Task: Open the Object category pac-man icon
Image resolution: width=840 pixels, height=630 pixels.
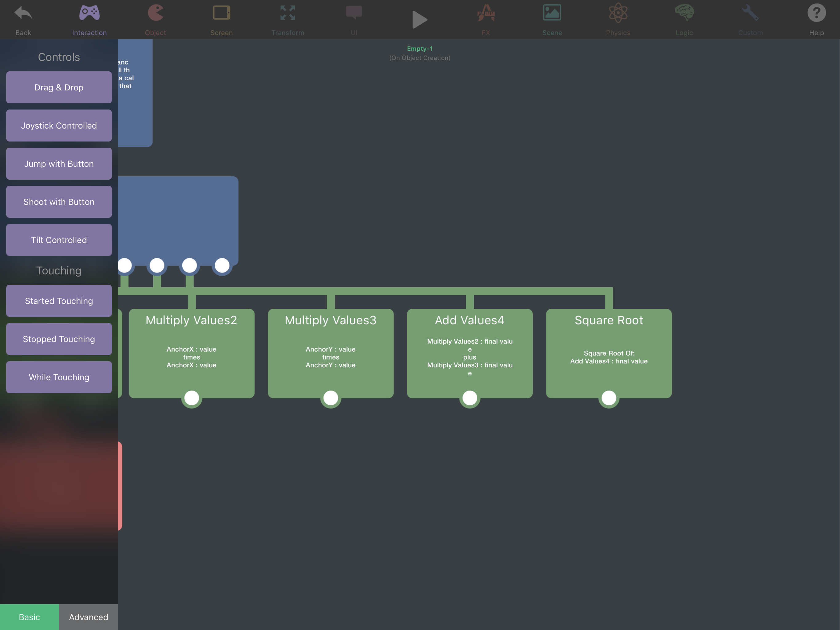Action: pos(155,19)
